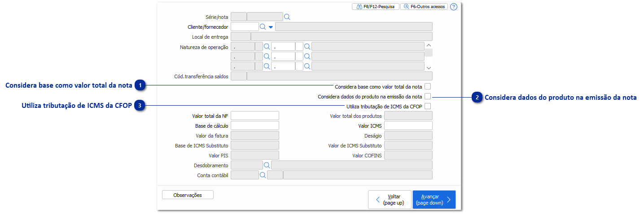Enable Considera base como valor total da nota
This screenshot has height=214, width=644.
pyautogui.click(x=428, y=86)
